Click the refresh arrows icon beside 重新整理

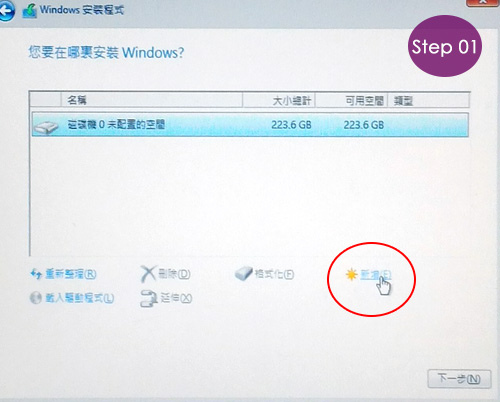pyautogui.click(x=36, y=274)
